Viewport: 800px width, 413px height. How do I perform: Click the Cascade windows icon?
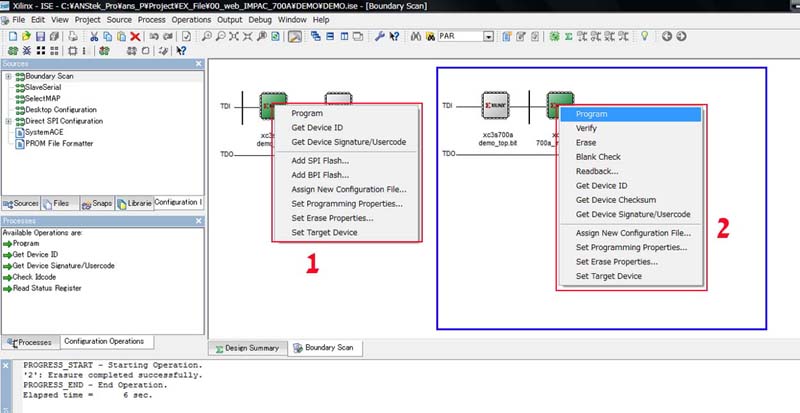point(316,36)
